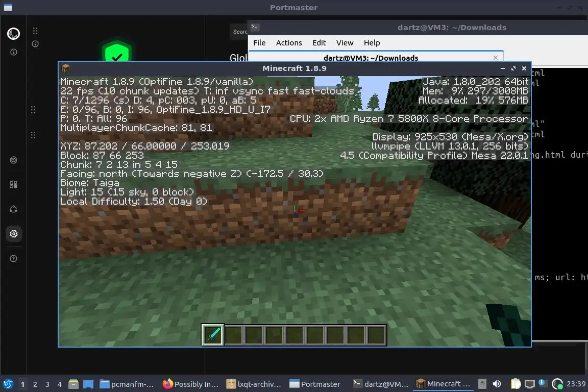Click the MultiplayerChunkCache: 81, 81 line
The width and height of the screenshot is (588, 392).
coord(136,128)
